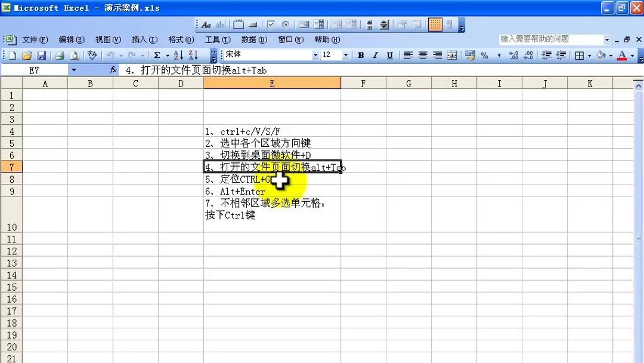Apply bold formatting from the toolbar
This screenshot has height=363, width=644.
360,55
